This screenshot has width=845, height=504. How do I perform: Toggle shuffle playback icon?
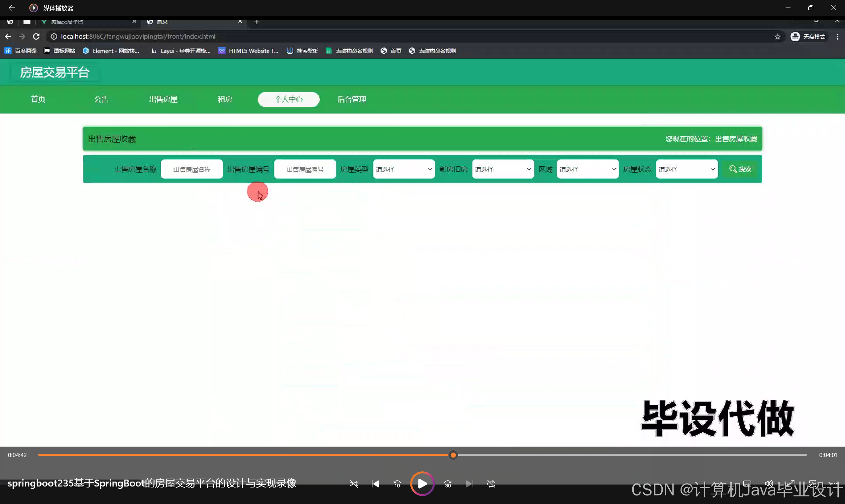coord(353,484)
